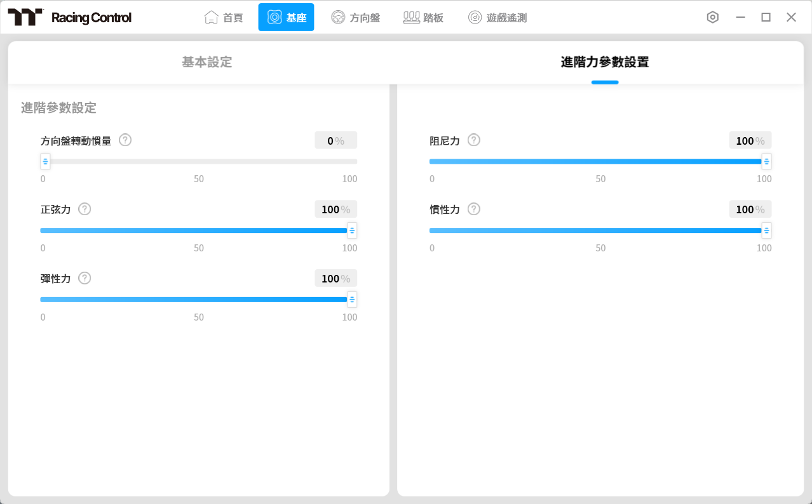The height and width of the screenshot is (504, 812).
Task: Click the 慣性力 percentage value box
Action: 750,209
